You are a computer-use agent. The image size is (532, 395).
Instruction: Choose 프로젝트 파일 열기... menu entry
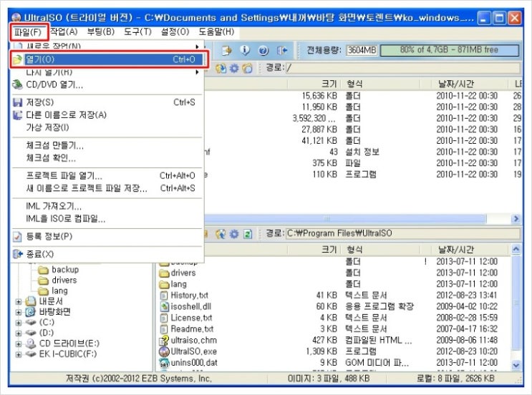coord(108,175)
